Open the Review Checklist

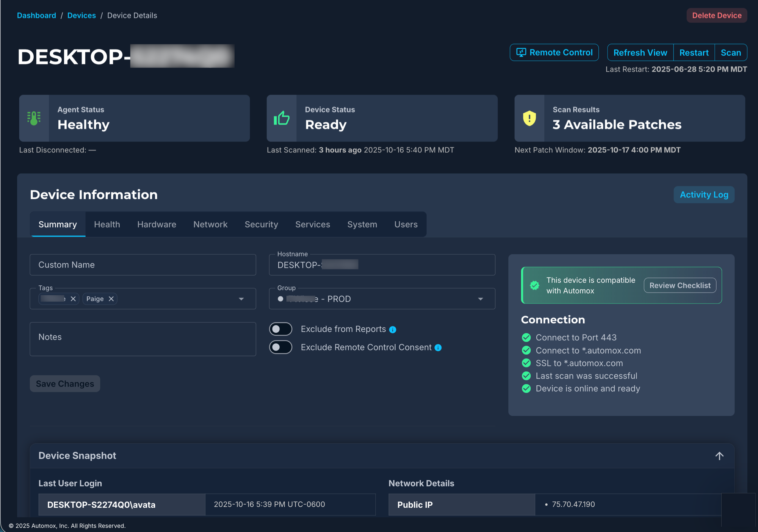680,285
